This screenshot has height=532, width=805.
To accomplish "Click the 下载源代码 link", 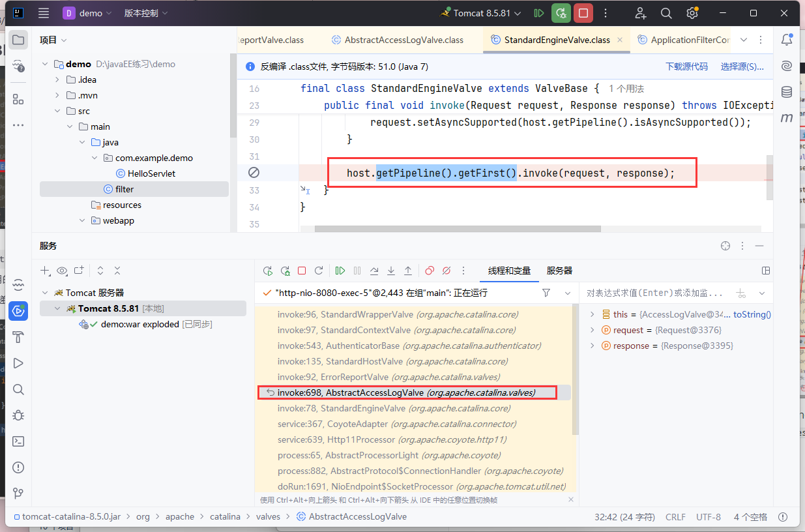I will click(x=686, y=66).
